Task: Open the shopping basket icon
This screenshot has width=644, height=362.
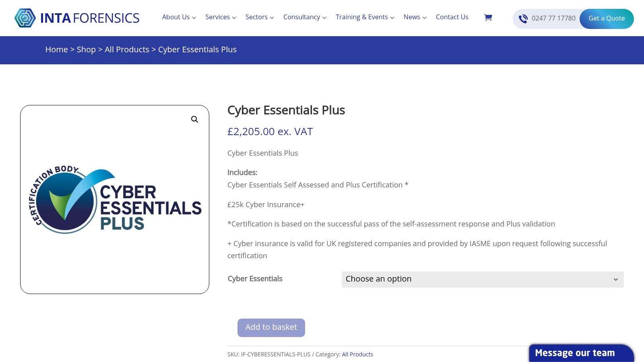Action: tap(488, 17)
